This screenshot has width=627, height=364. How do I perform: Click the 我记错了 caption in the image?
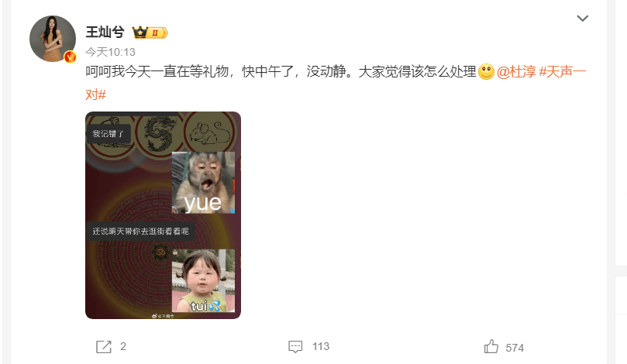click(109, 134)
